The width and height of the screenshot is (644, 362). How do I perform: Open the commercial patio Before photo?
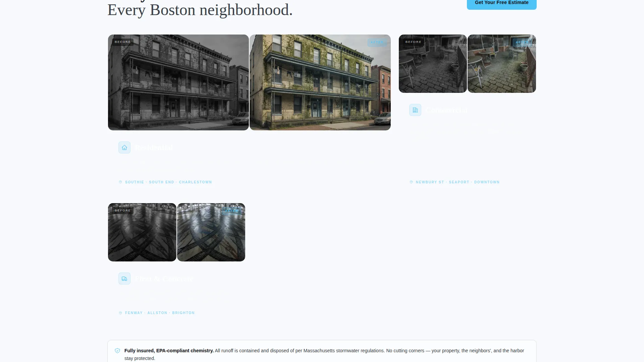point(433,64)
